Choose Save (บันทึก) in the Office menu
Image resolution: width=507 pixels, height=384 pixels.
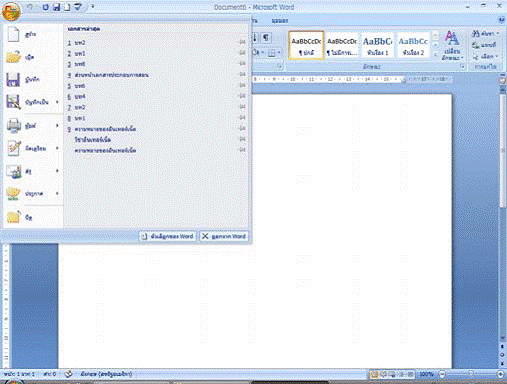pos(33,80)
